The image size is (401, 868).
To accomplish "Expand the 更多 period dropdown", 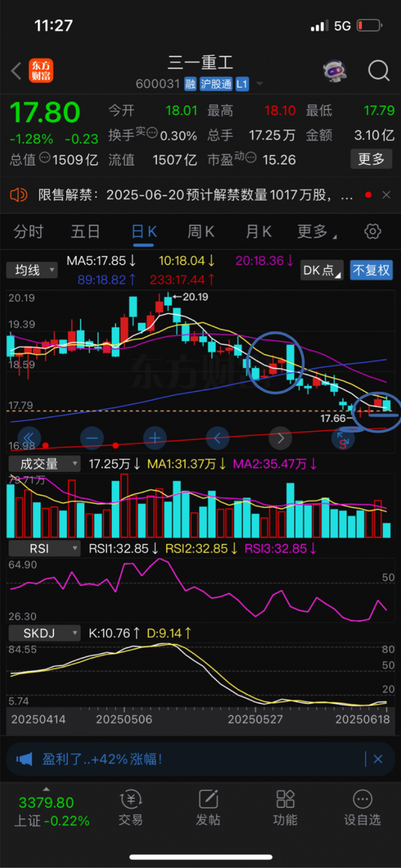I will (x=316, y=231).
